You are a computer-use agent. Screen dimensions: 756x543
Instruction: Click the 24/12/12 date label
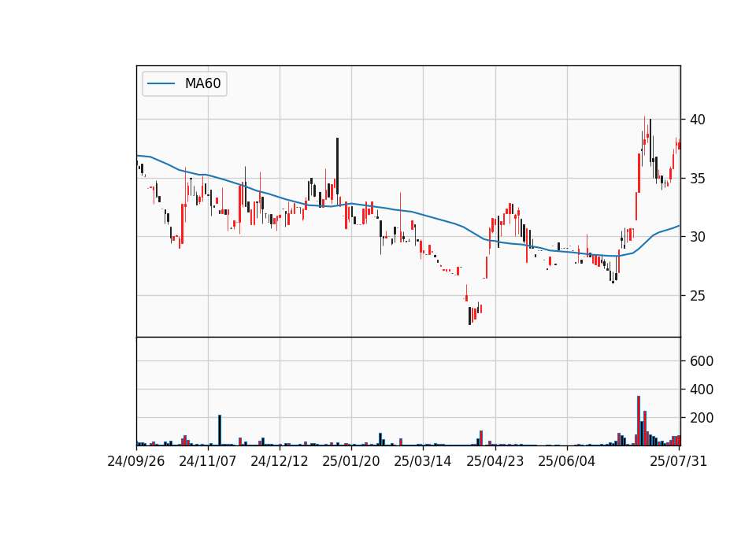tap(279, 461)
